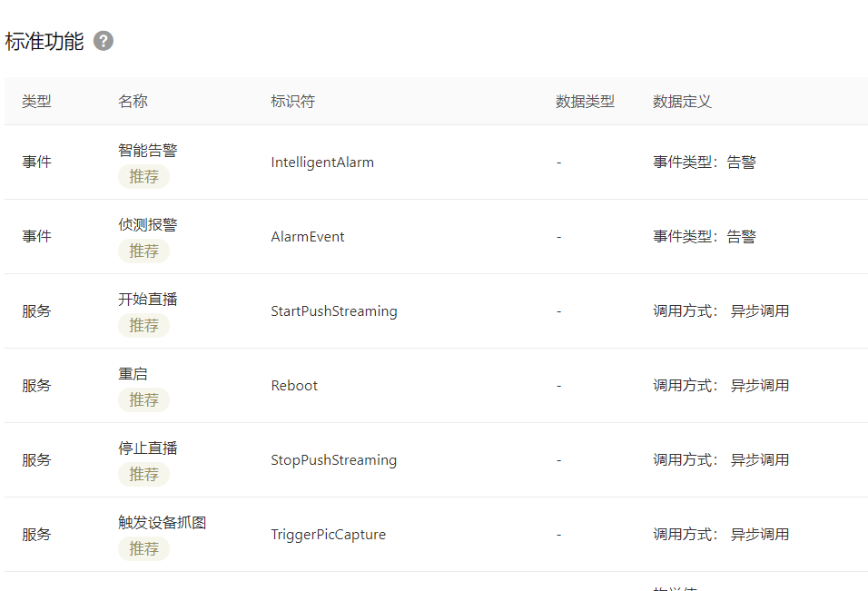Select the AlarmEvent identifier
The height and width of the screenshot is (591, 868).
(x=307, y=237)
